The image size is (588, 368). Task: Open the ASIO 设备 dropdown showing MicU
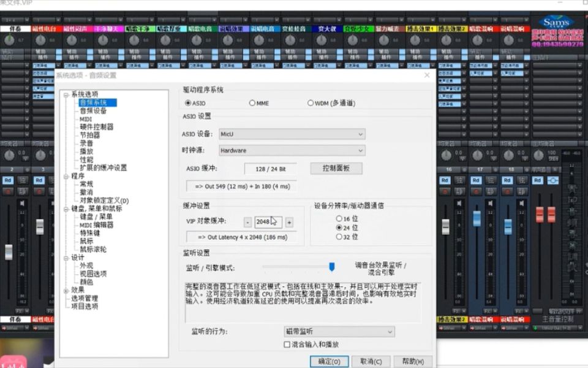coord(292,134)
